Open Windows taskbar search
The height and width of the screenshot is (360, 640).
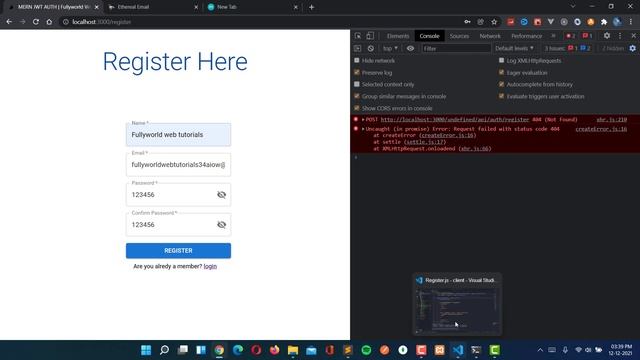pos(164,350)
